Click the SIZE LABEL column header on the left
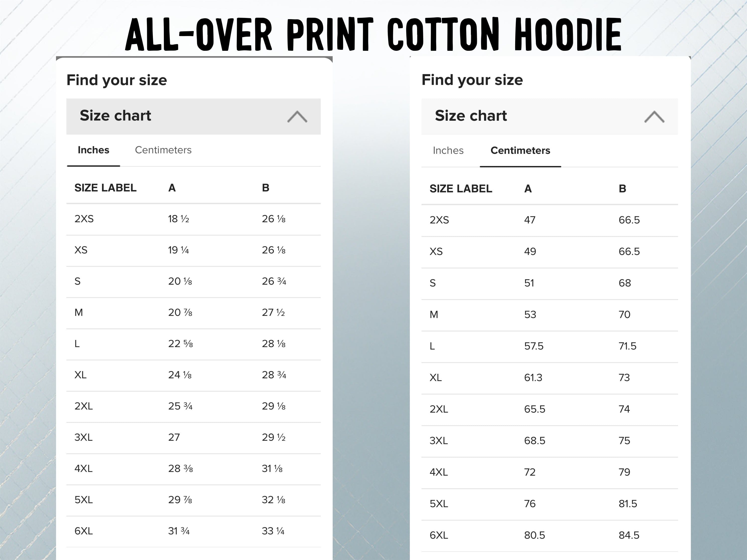The height and width of the screenshot is (560, 747). click(x=105, y=188)
